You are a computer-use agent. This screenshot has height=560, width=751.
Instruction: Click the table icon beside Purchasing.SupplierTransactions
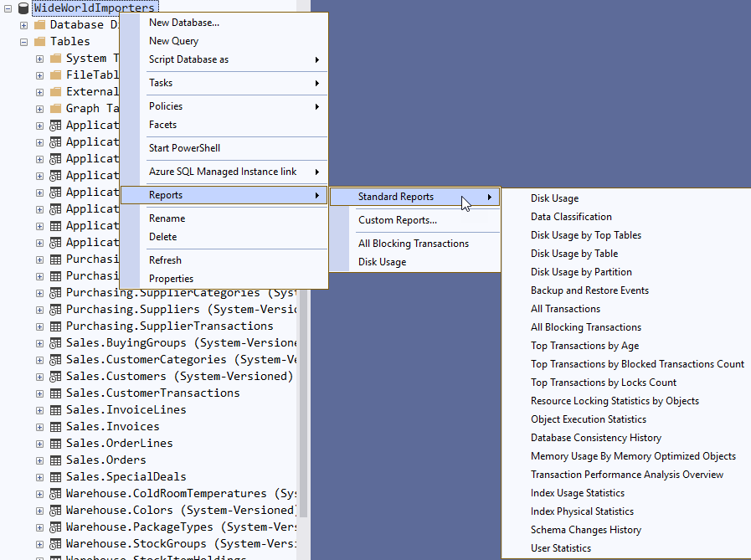pos(55,326)
